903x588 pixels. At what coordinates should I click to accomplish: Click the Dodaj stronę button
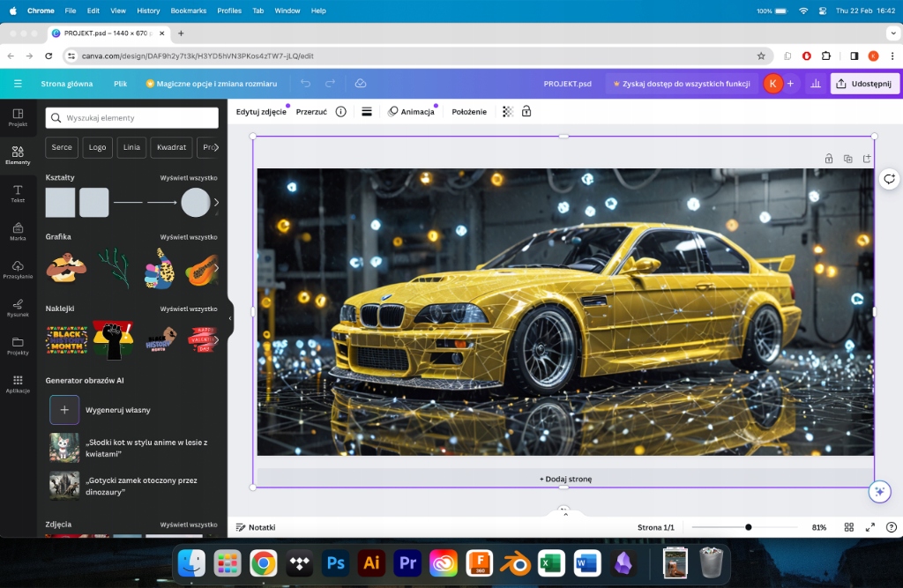click(565, 479)
